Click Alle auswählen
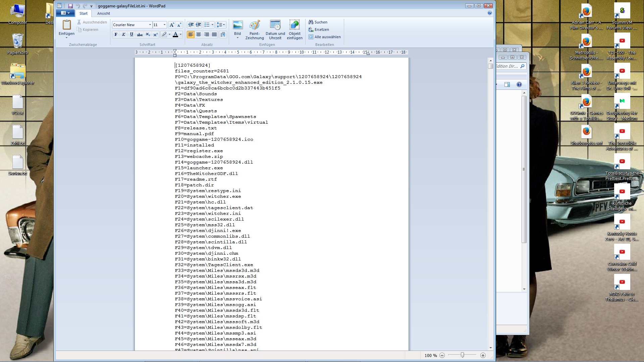 tap(324, 37)
